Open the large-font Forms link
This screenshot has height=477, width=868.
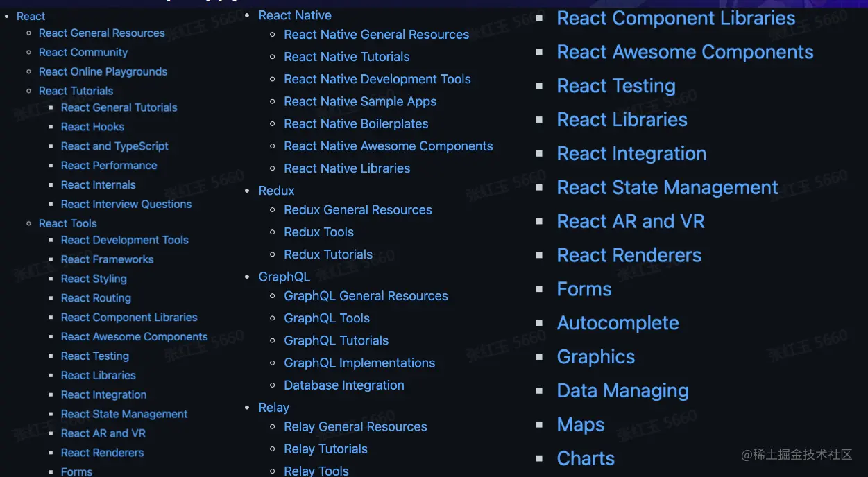pyautogui.click(x=584, y=290)
